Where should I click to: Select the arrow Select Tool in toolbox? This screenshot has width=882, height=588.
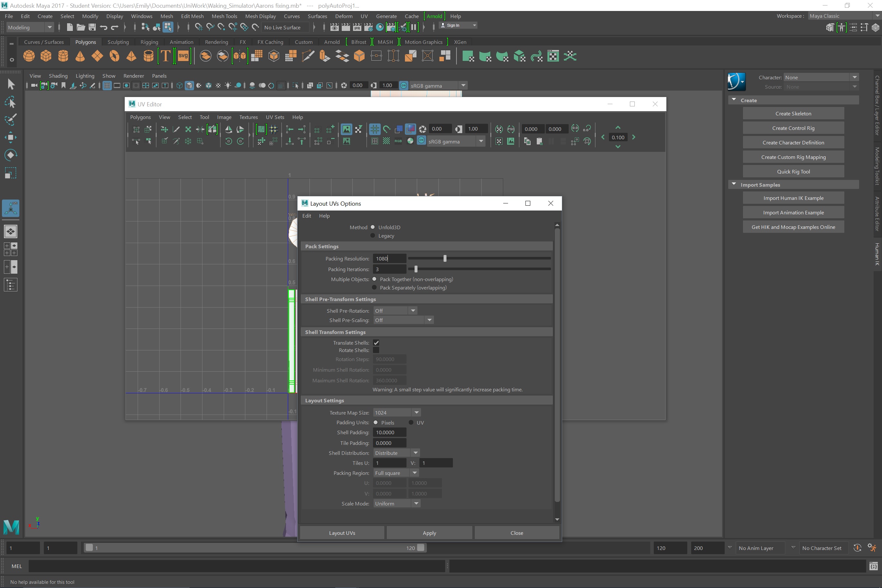tap(11, 84)
